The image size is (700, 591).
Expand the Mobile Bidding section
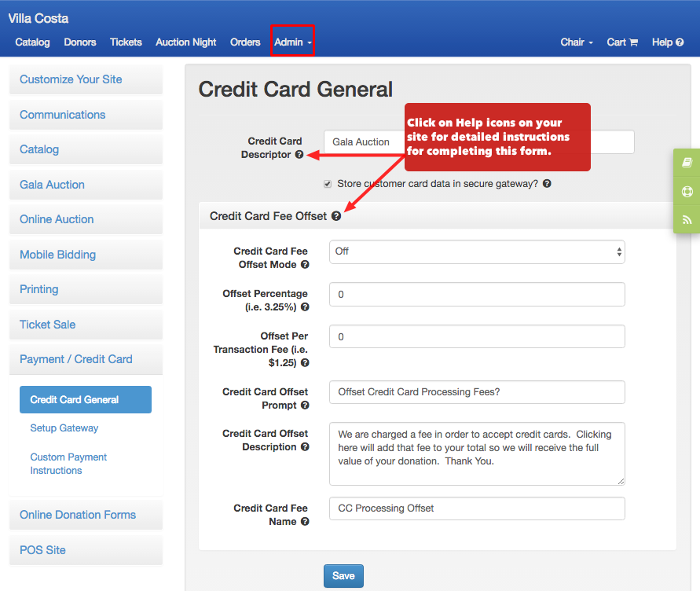86,255
